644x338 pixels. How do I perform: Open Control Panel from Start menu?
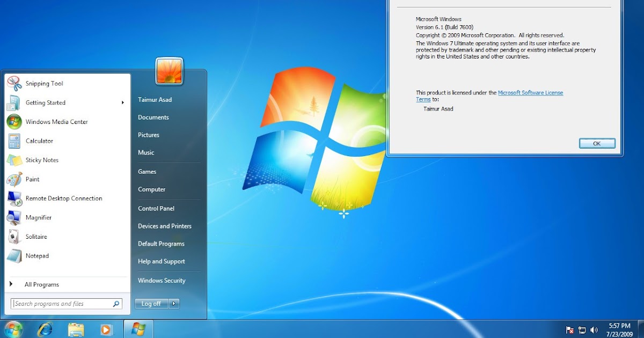coord(156,209)
